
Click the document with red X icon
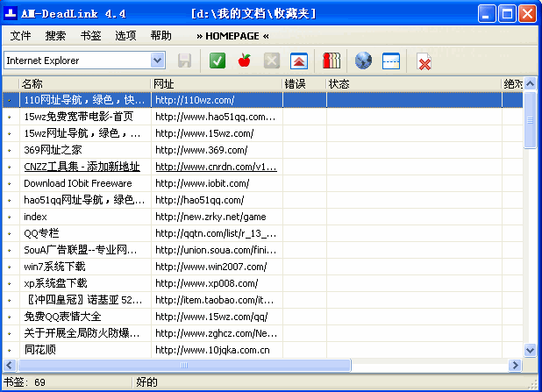[x=424, y=61]
